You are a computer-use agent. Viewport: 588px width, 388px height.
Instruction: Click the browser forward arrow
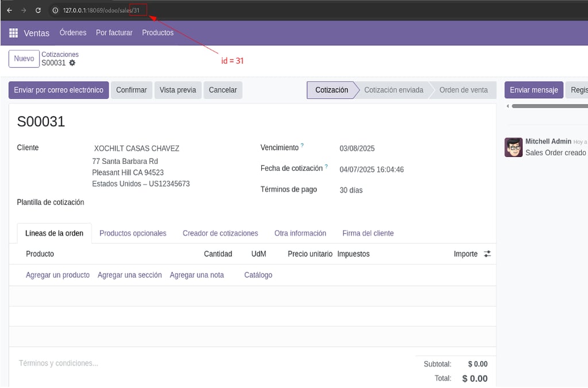[24, 10]
